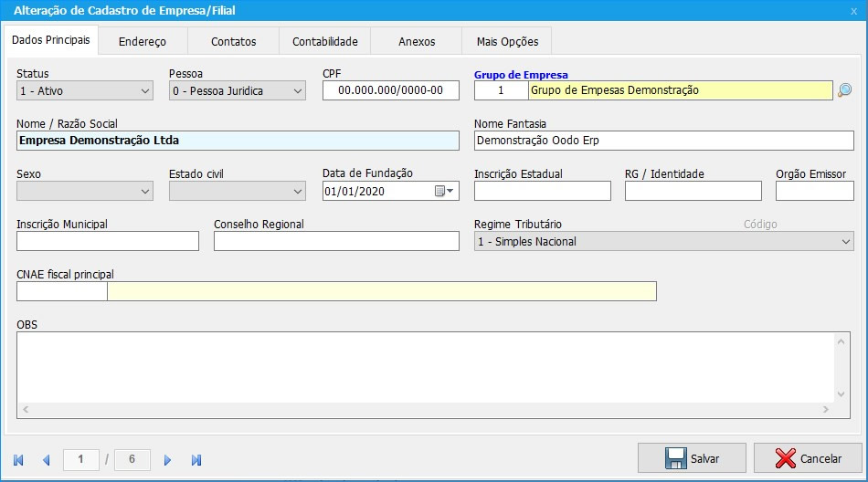Switch to the Endereço tab
Viewport: 868px width, 482px height.
point(143,41)
